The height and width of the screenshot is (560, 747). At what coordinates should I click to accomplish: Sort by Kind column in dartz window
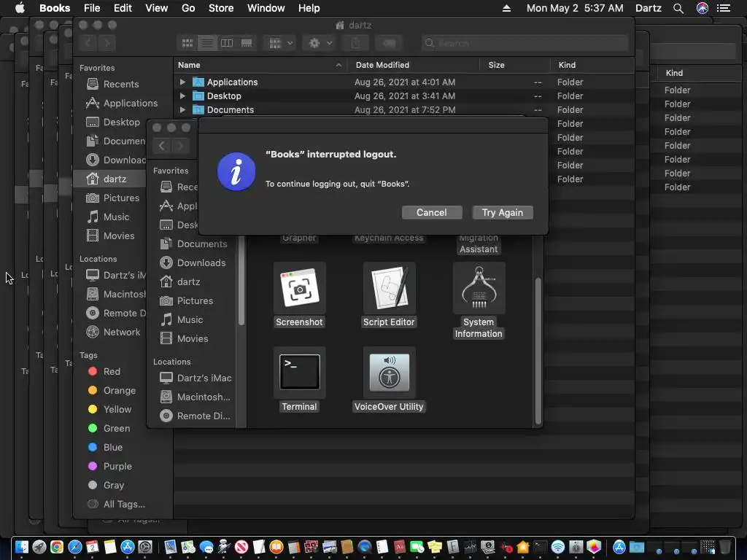[592, 65]
